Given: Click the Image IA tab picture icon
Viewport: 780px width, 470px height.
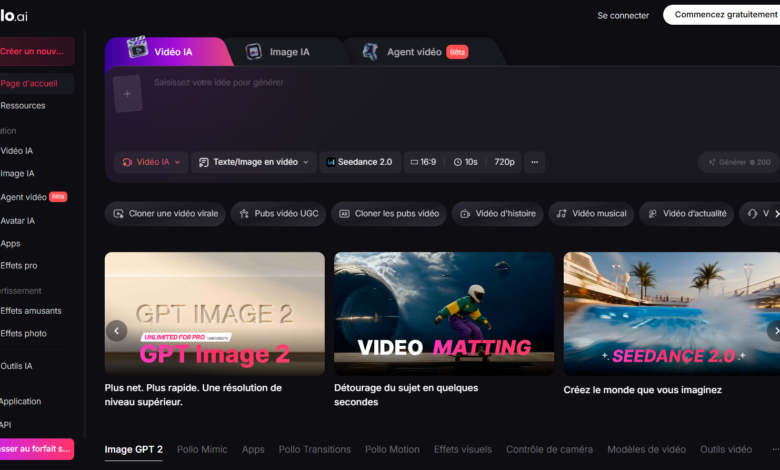Looking at the screenshot, I should coord(254,52).
